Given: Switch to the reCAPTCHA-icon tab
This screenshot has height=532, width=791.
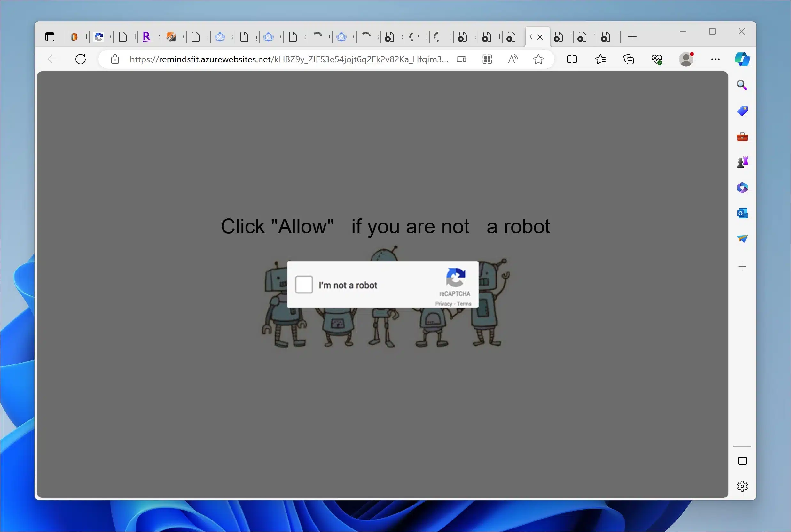Looking at the screenshot, I should tap(99, 37).
